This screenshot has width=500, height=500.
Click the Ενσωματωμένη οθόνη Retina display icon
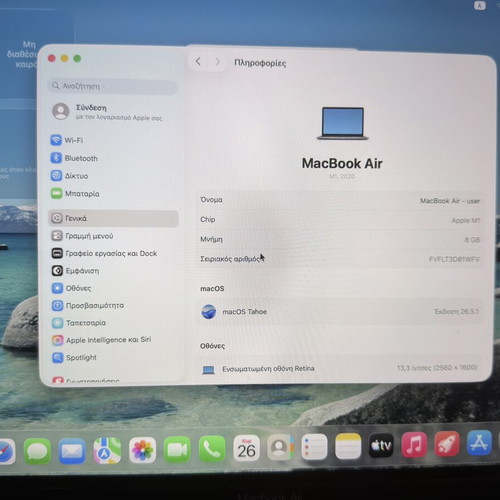[x=209, y=369]
